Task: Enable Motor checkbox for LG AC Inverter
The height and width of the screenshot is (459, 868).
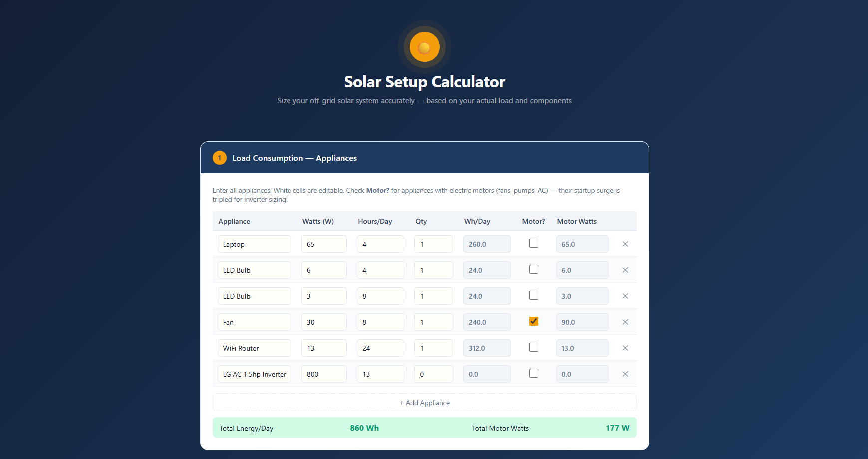Action: 534,373
